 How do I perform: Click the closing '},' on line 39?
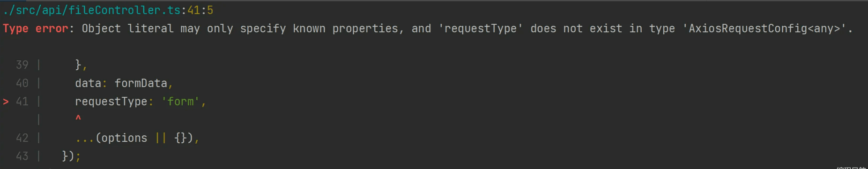tap(81, 65)
